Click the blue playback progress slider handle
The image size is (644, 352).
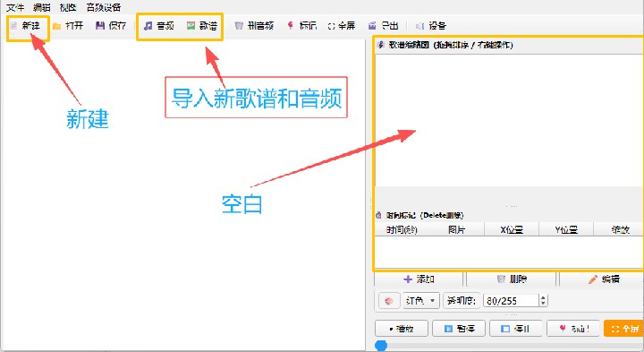pos(381,346)
